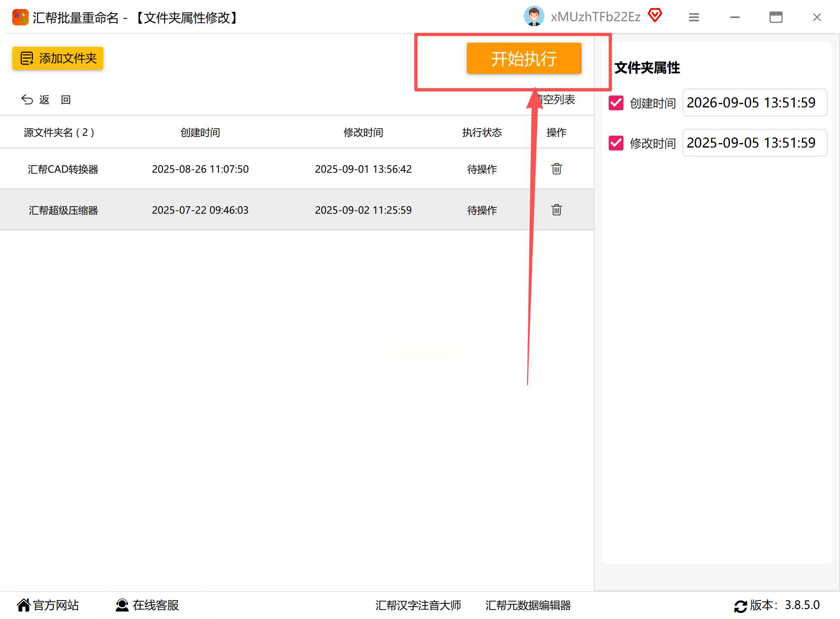This screenshot has height=619, width=840.
Task: Uncheck the 创建时间 checkbox
Action: pos(616,103)
